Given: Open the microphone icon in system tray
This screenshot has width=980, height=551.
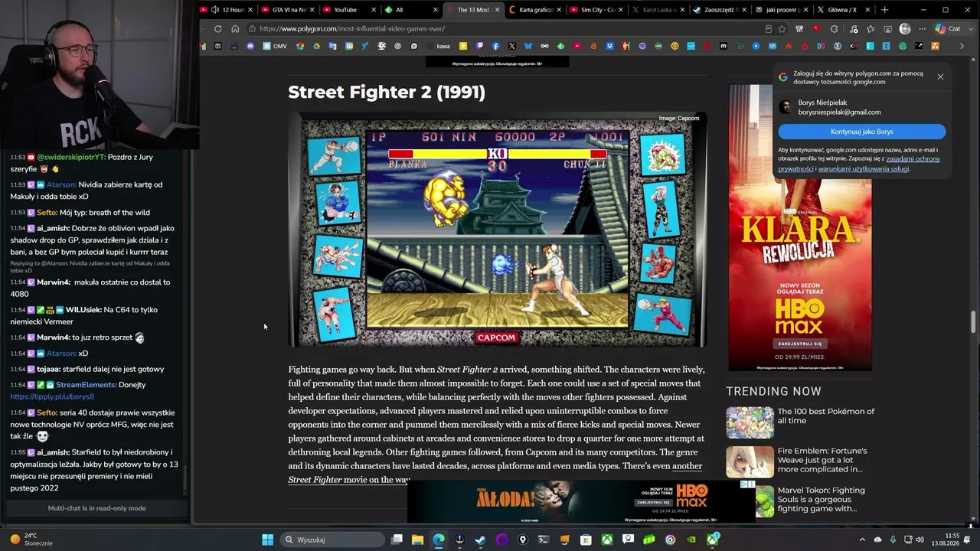Looking at the screenshot, I should click(x=893, y=540).
